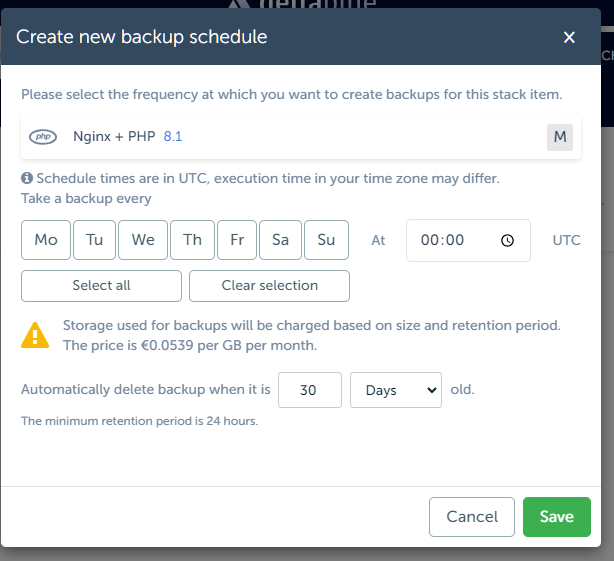Toggle Monday backup day
The width and height of the screenshot is (614, 561).
[46, 240]
